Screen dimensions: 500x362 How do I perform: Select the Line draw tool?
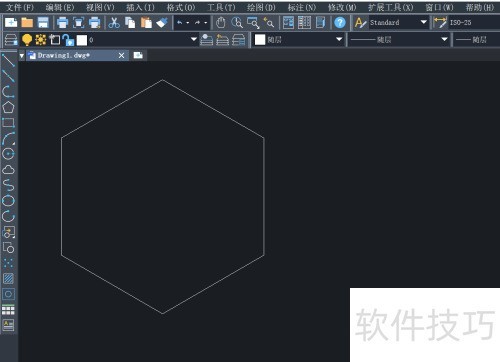click(8, 61)
